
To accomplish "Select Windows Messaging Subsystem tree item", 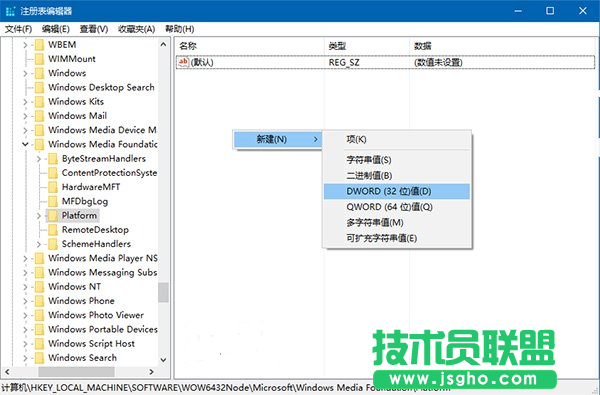I will (103, 273).
